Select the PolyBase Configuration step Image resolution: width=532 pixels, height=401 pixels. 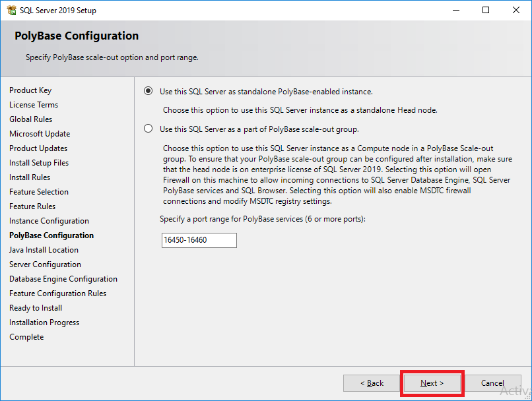(51, 235)
